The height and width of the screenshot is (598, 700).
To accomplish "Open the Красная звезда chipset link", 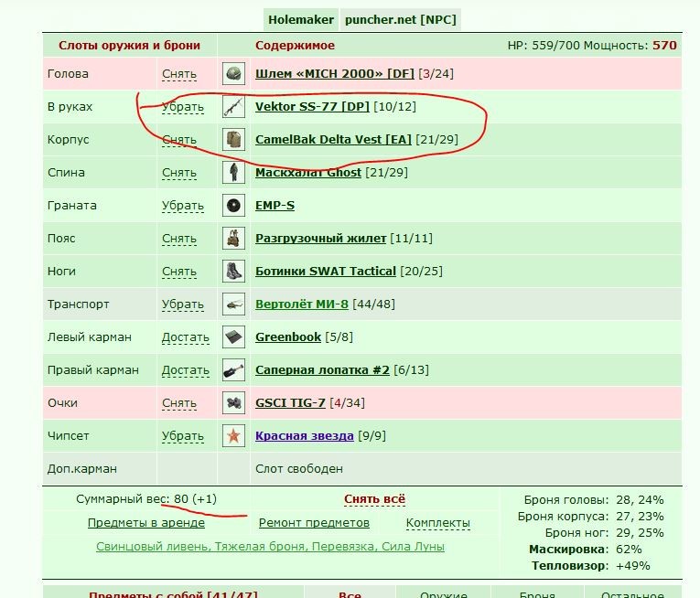I will coord(305,436).
